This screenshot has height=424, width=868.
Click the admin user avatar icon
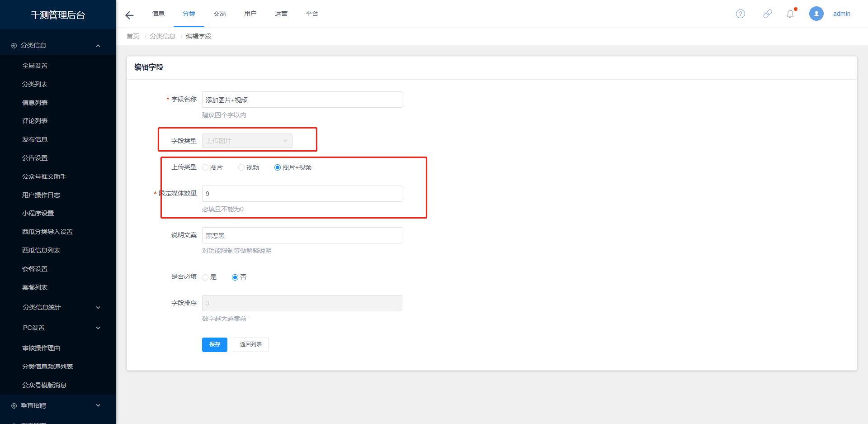click(816, 14)
